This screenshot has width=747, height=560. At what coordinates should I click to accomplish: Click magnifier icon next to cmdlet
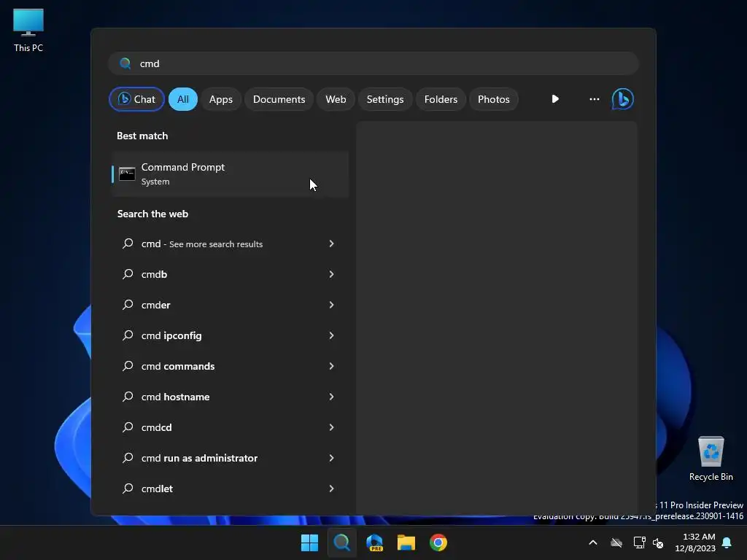(x=128, y=488)
